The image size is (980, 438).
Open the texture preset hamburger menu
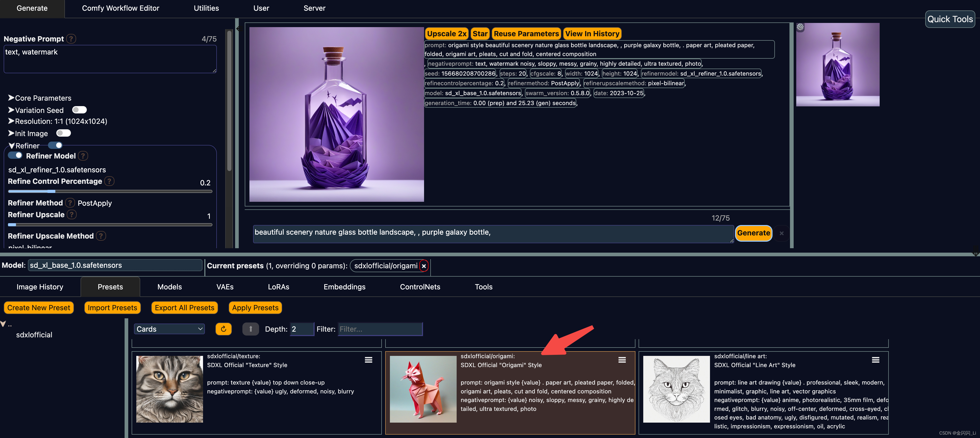coord(368,360)
